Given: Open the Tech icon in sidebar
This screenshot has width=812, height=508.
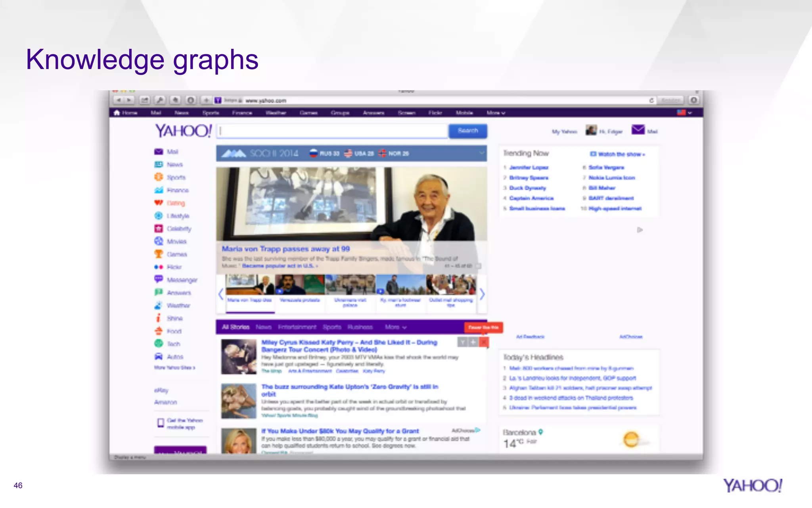Looking at the screenshot, I should pyautogui.click(x=159, y=344).
